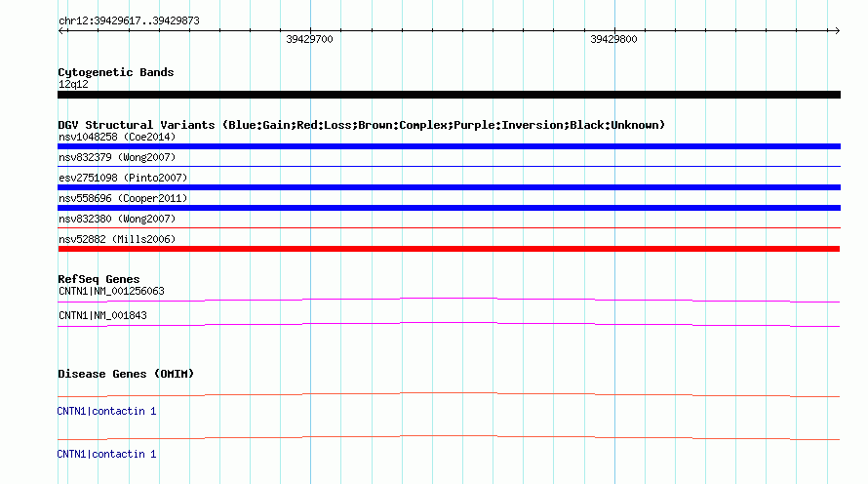Open the upper CNTN1|contactin 1 link
Viewport: 868px width, 484px height.
(106, 411)
